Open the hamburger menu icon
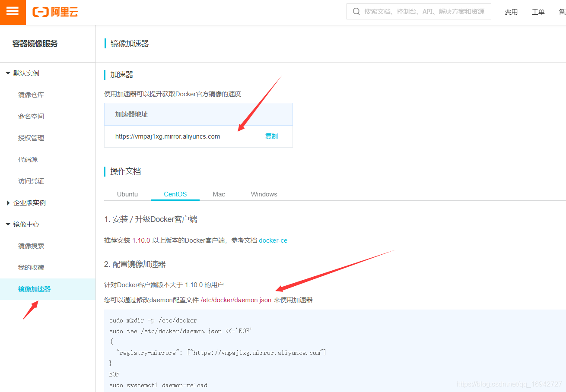Image resolution: width=566 pixels, height=392 pixels. (x=13, y=12)
